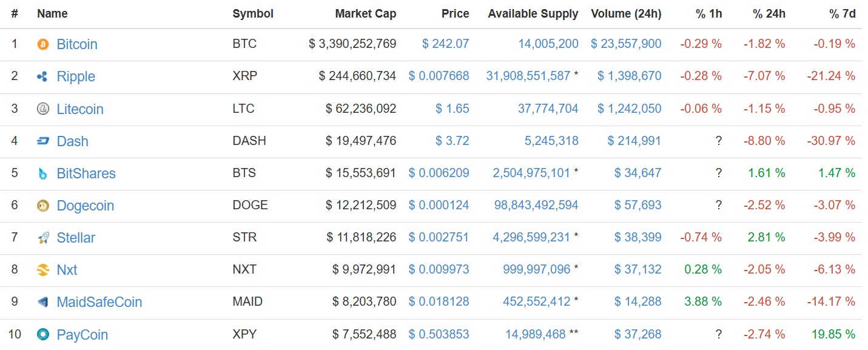
Task: Click the MaidSafeCoin logo icon
Action: coord(42,302)
